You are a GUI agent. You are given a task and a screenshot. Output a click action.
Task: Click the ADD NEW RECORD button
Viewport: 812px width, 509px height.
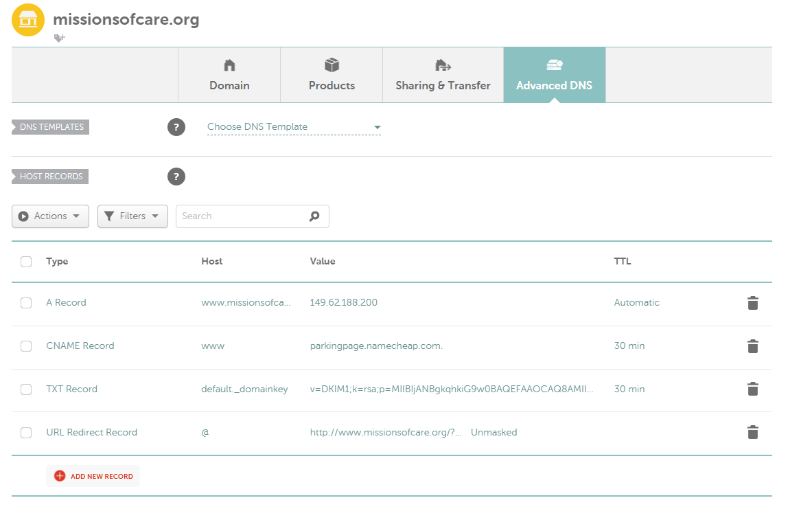93,476
